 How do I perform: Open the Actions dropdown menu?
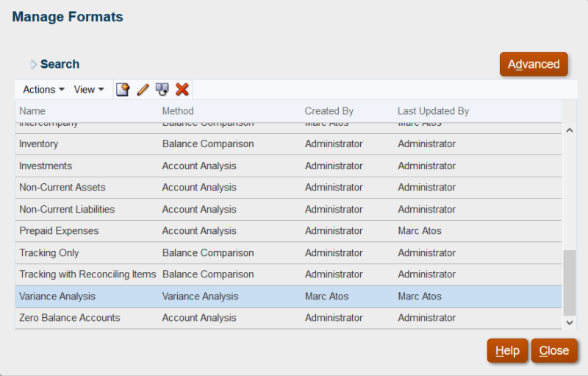point(43,89)
